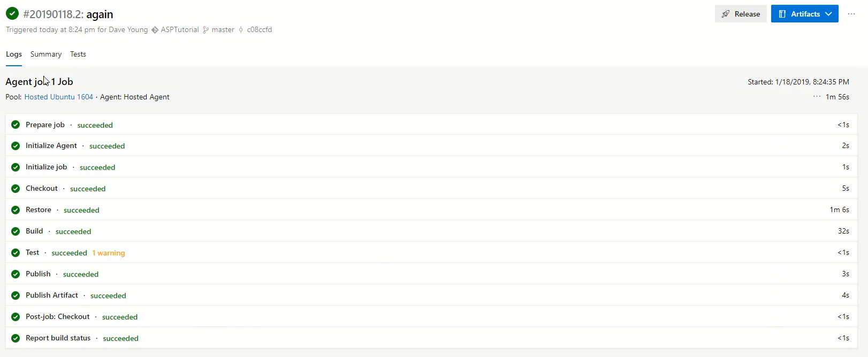Click the rocket icon on the Release button
This screenshot has width=868, height=357.
(x=726, y=14)
